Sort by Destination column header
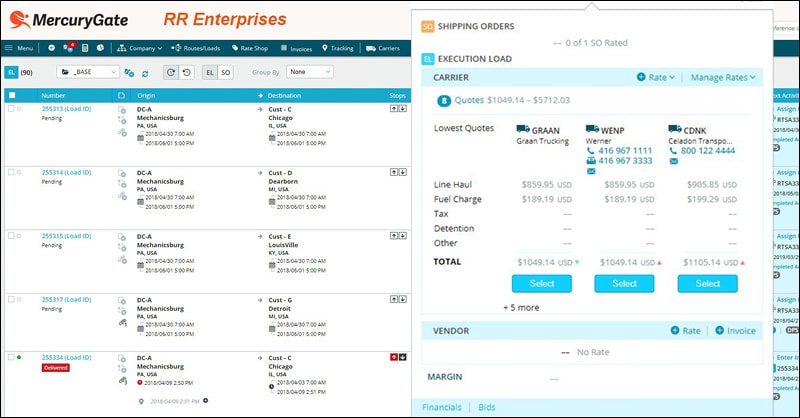This screenshot has width=800, height=418. (284, 95)
